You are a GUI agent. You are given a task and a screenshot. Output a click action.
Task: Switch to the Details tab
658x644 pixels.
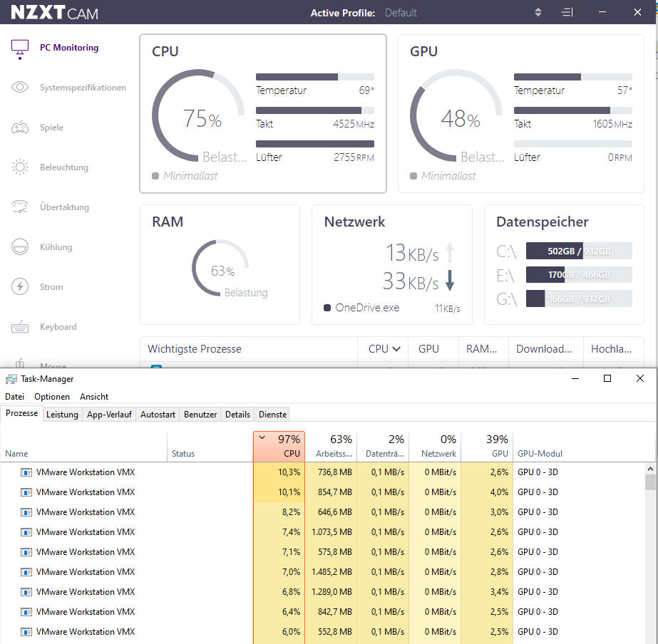[x=237, y=414]
